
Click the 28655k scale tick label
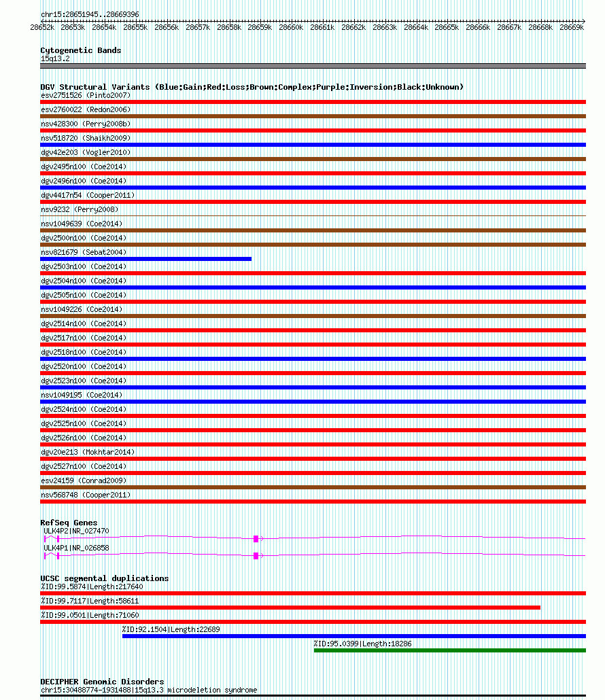coord(135,27)
